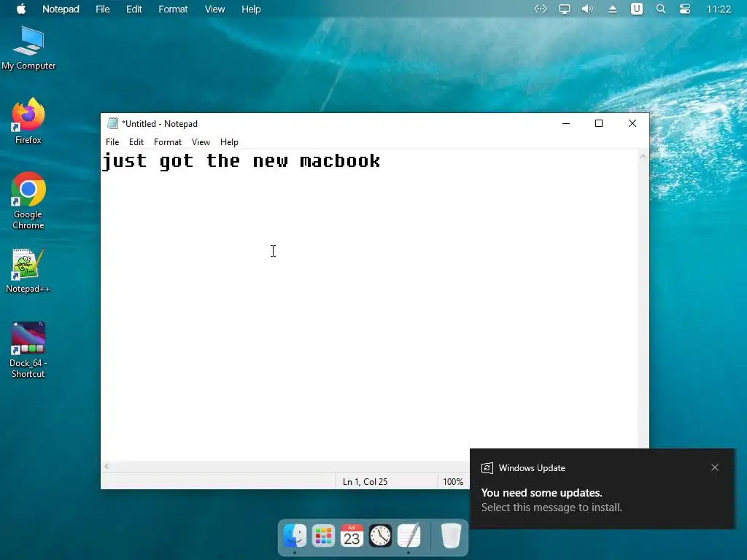Open the Calendar icon showing 23
Screen dimensions: 747x560
tap(352, 536)
